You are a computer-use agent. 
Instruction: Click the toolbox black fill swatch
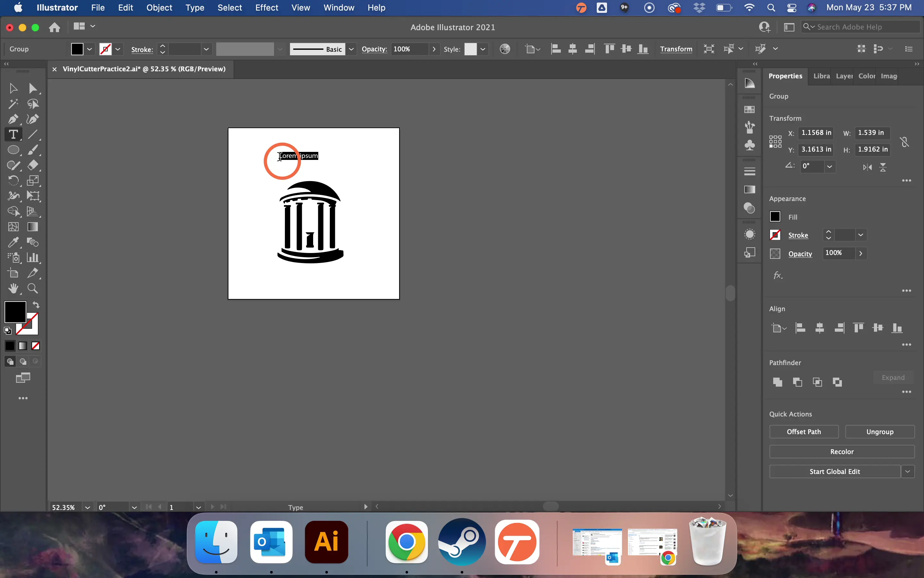15,312
